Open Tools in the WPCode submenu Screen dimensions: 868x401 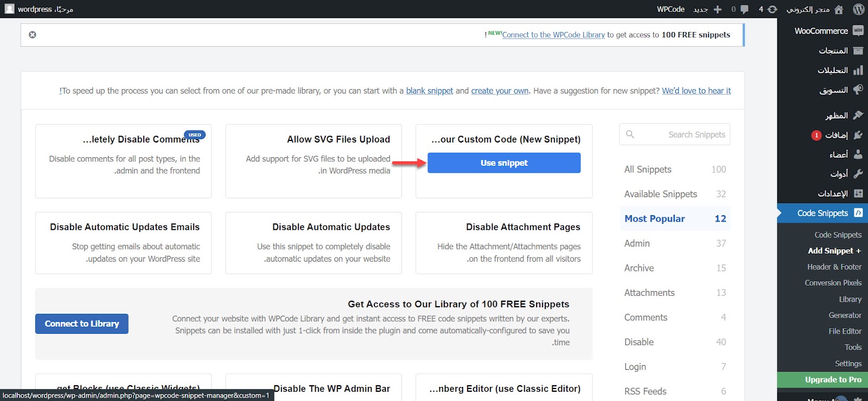(x=853, y=347)
